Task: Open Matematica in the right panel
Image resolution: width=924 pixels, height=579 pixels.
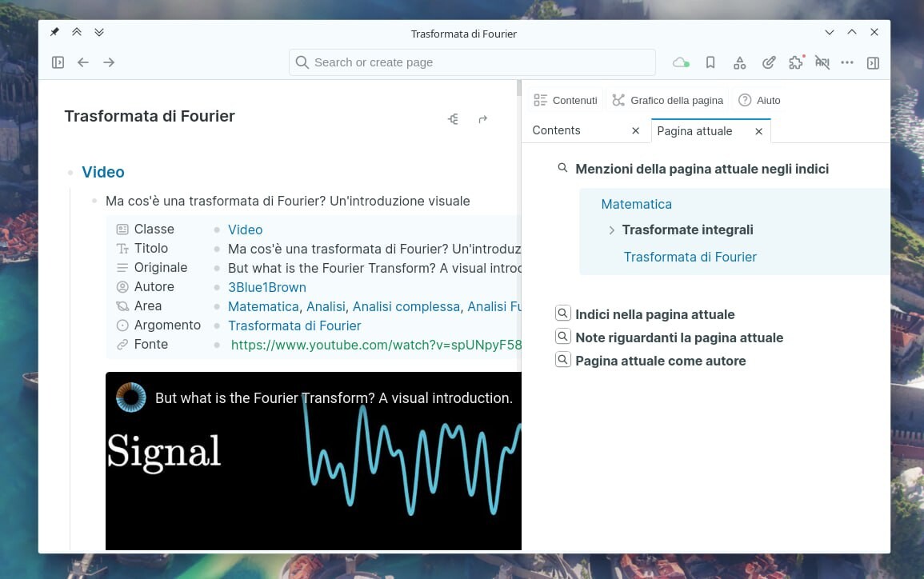Action: [x=637, y=204]
